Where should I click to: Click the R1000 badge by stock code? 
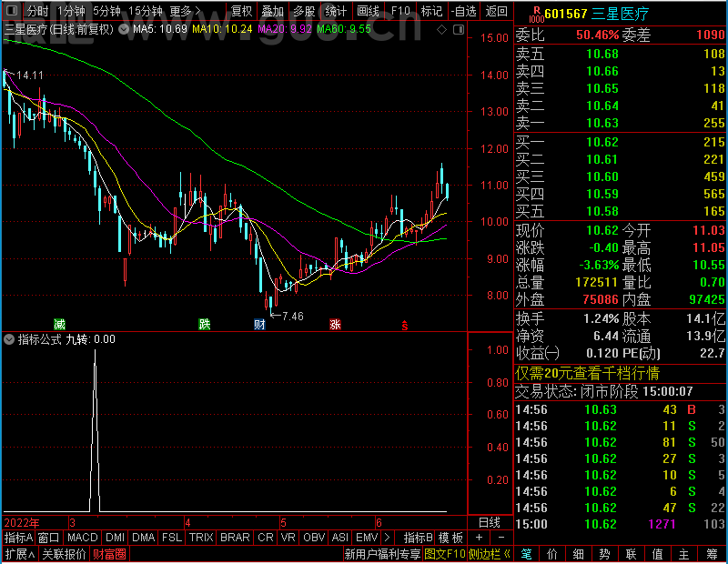click(x=537, y=15)
